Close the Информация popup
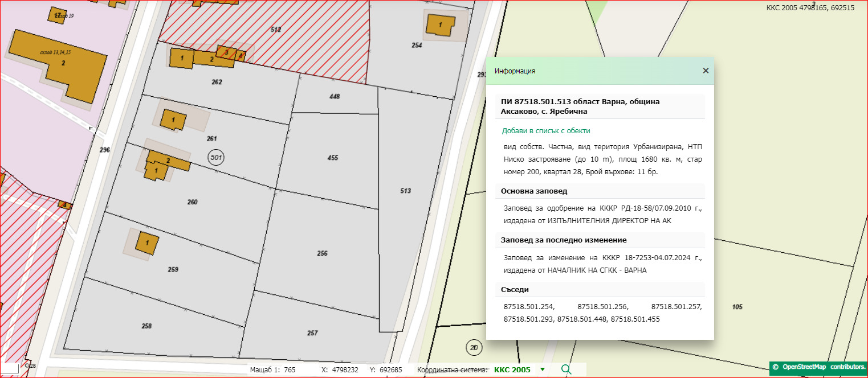Screen dimensions: 868x378 click(706, 71)
